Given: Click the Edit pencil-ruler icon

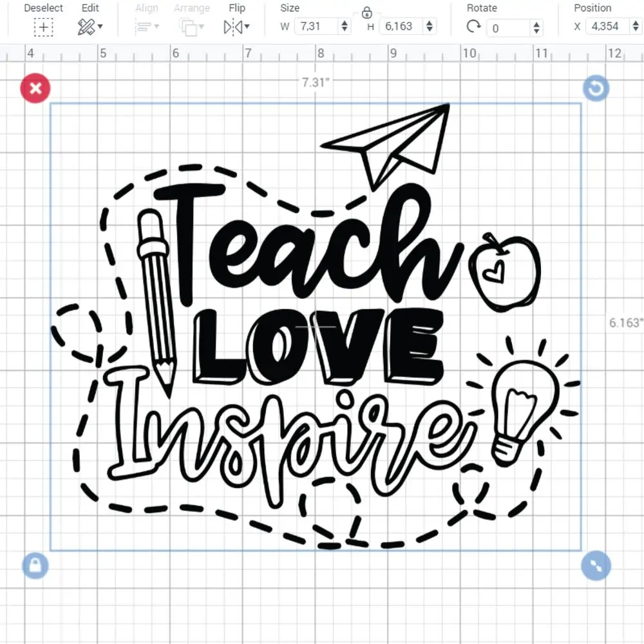Looking at the screenshot, I should click(x=86, y=27).
